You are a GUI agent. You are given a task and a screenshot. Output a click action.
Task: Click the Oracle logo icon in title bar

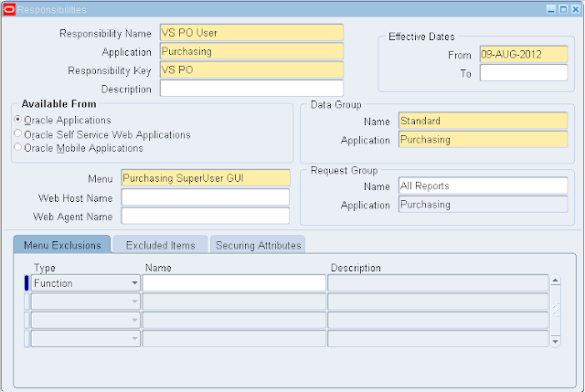pos(9,9)
